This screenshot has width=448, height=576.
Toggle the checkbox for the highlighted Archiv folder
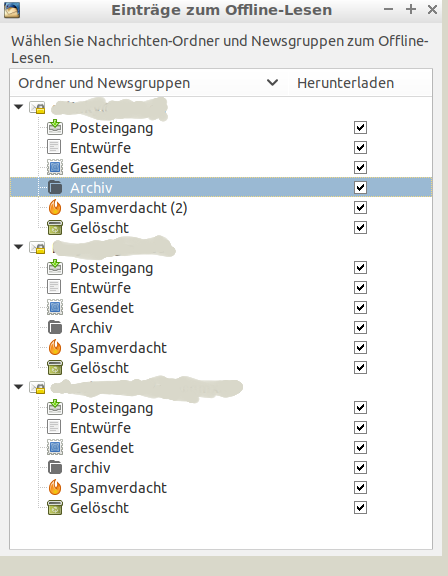pos(360,187)
